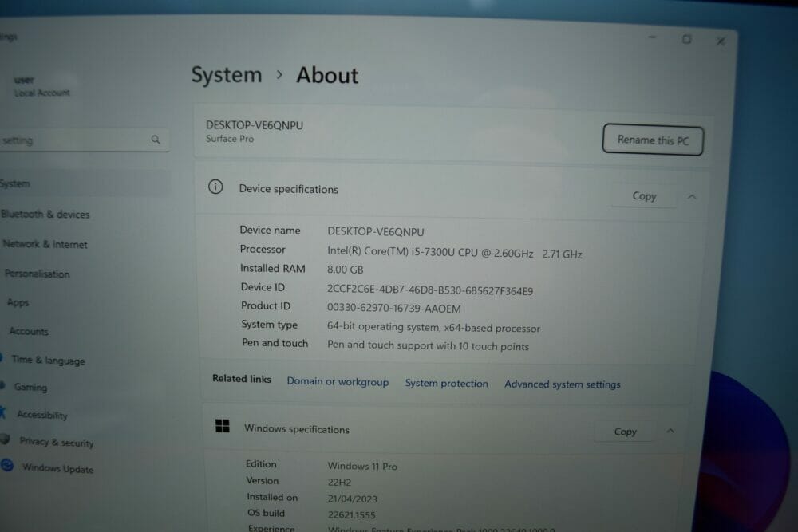This screenshot has height=532, width=798.
Task: Open Advanced system settings link
Action: pyautogui.click(x=563, y=384)
